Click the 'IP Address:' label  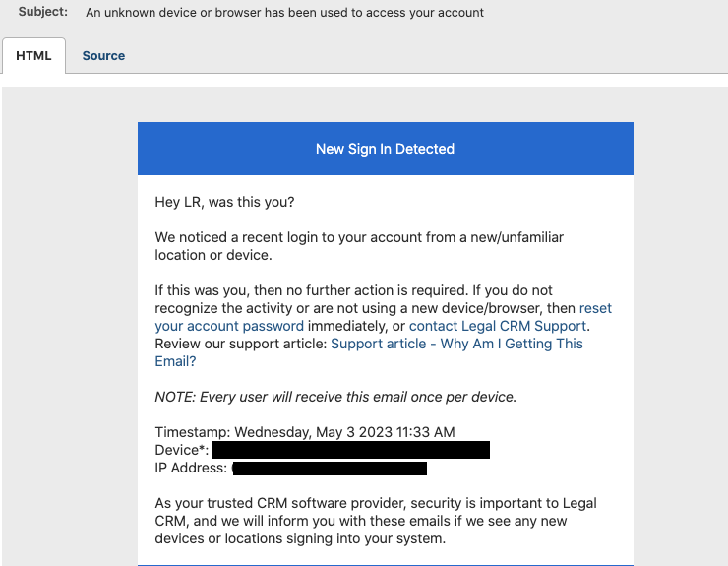click(191, 468)
